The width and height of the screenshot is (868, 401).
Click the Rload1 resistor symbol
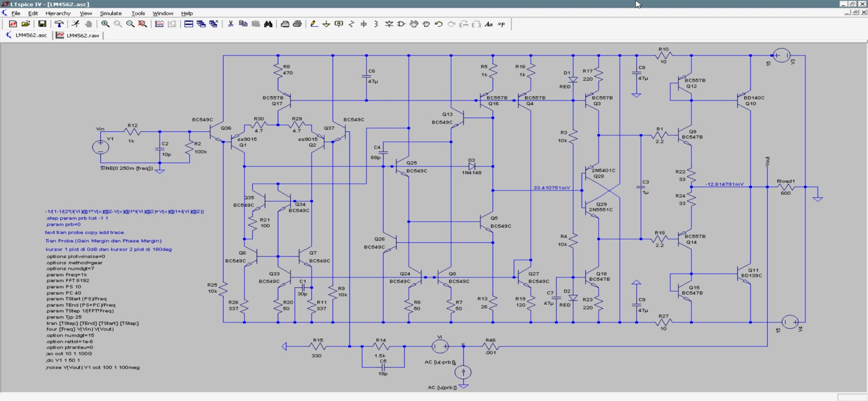(x=785, y=187)
